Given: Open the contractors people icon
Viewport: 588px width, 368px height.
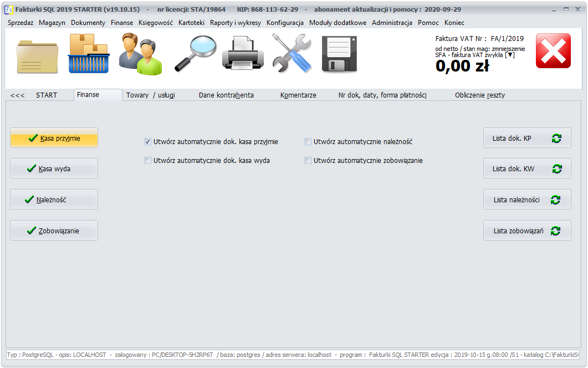Looking at the screenshot, I should click(x=141, y=54).
